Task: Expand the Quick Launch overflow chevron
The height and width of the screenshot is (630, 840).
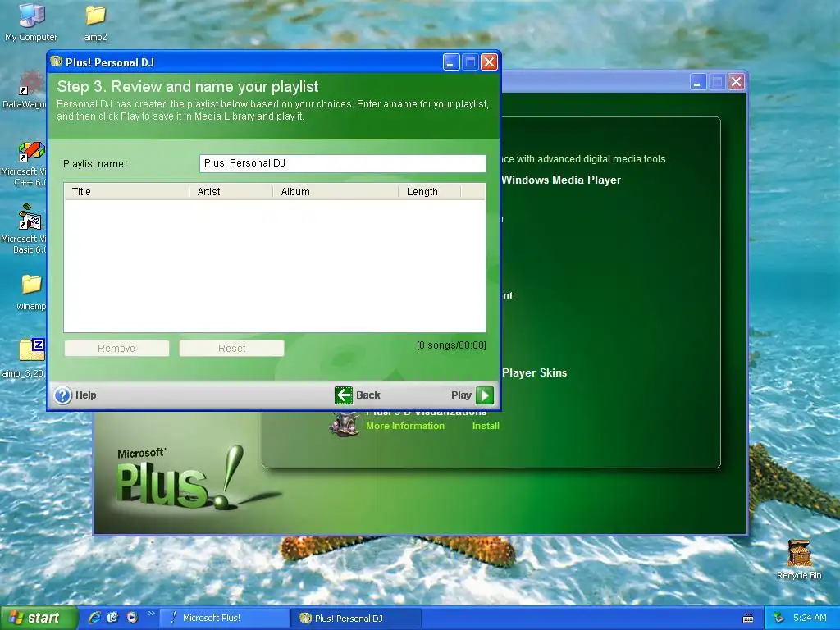Action: coord(151,614)
